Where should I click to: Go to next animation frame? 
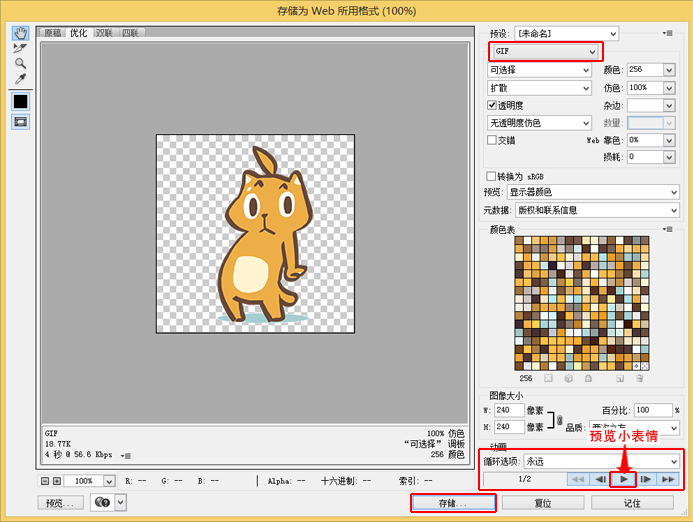(645, 479)
